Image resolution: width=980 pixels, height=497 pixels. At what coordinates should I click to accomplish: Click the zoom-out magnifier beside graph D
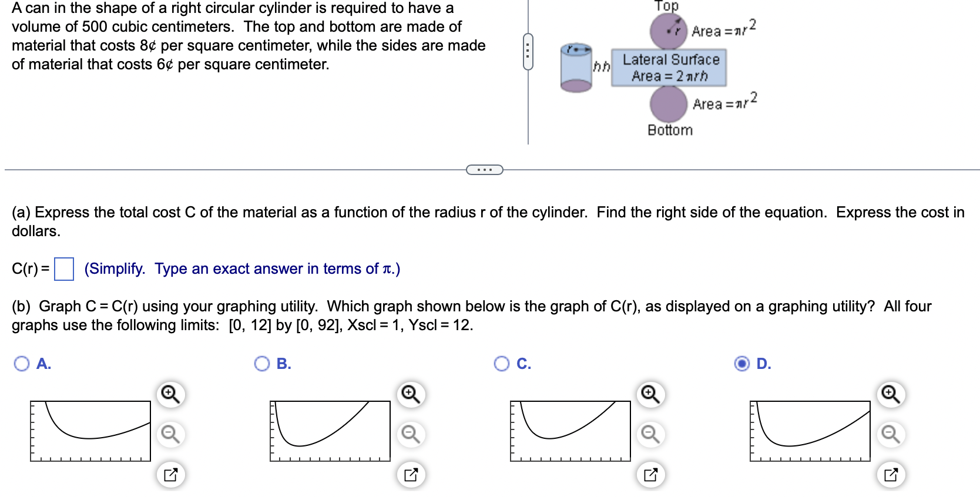890,433
